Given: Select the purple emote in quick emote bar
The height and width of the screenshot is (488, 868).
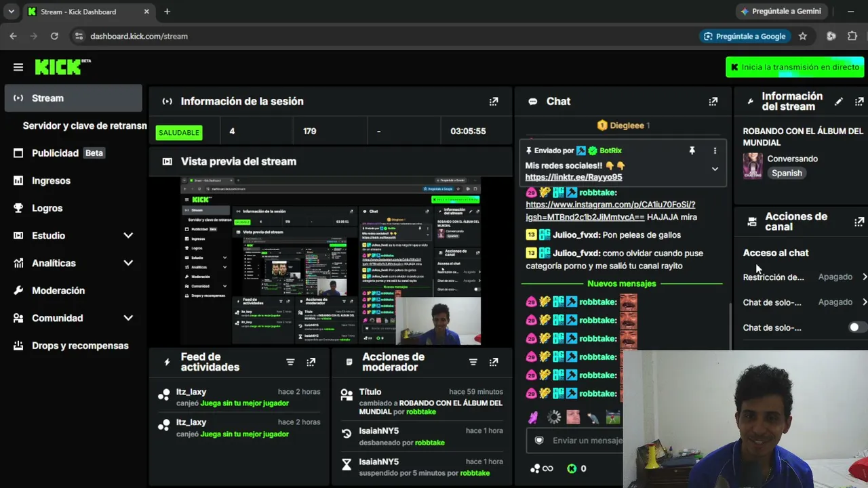Looking at the screenshot, I should pyautogui.click(x=534, y=418).
